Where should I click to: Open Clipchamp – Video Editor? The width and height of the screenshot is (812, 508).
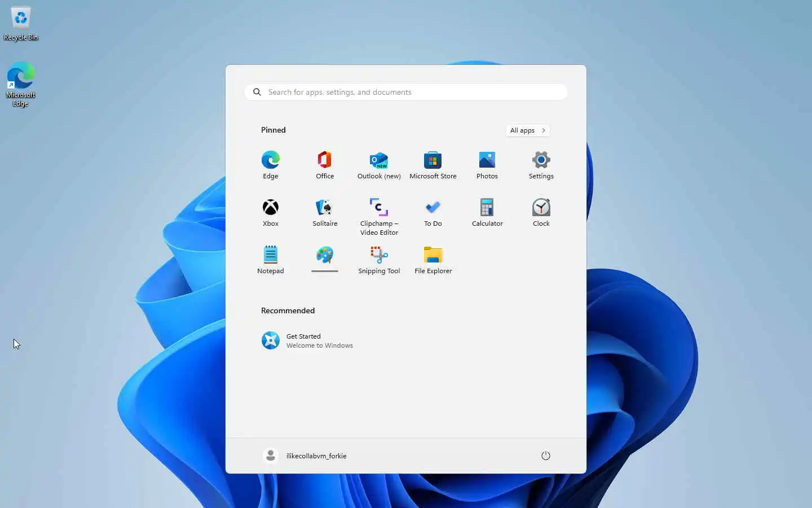[x=379, y=217]
